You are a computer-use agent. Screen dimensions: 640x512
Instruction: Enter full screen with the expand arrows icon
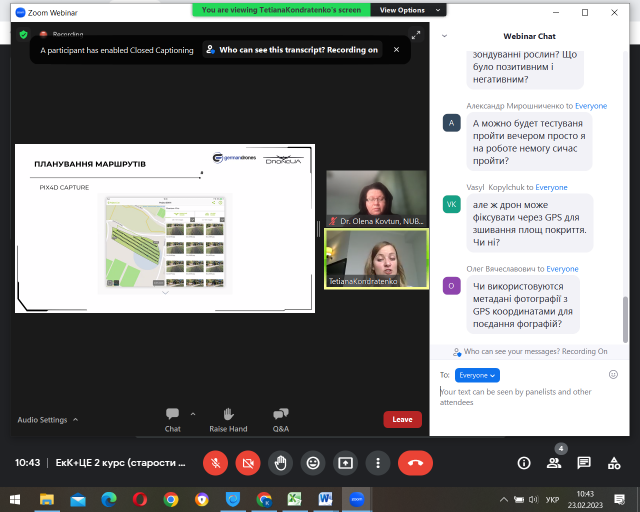pyautogui.click(x=416, y=35)
